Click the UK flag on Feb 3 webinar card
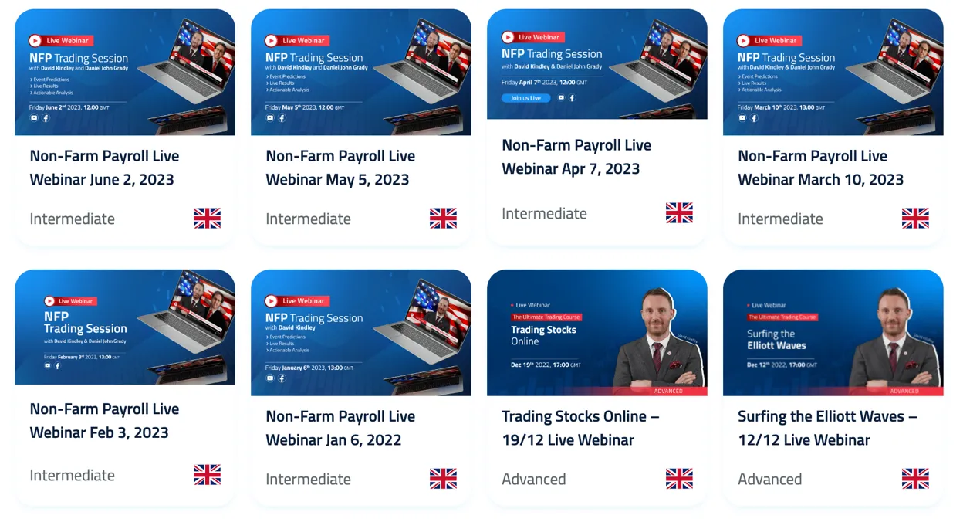Screen dimensions: 980x529 (x=207, y=475)
